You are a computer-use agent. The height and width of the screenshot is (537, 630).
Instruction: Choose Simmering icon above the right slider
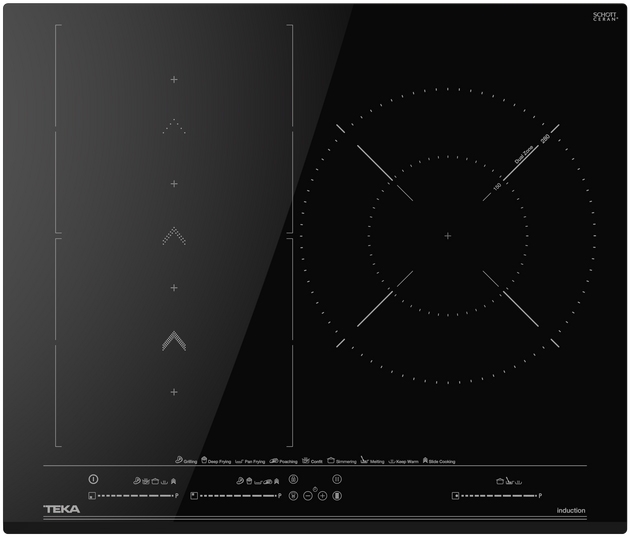coord(500,481)
